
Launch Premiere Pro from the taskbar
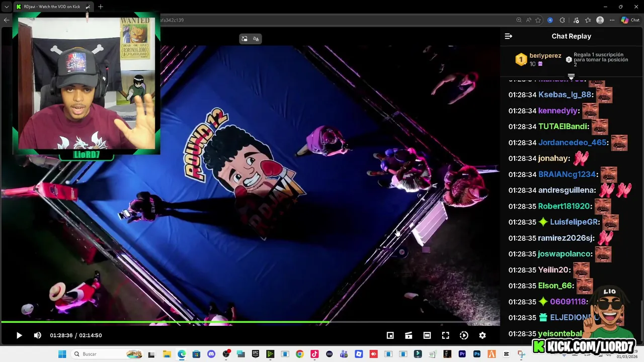[462, 354]
